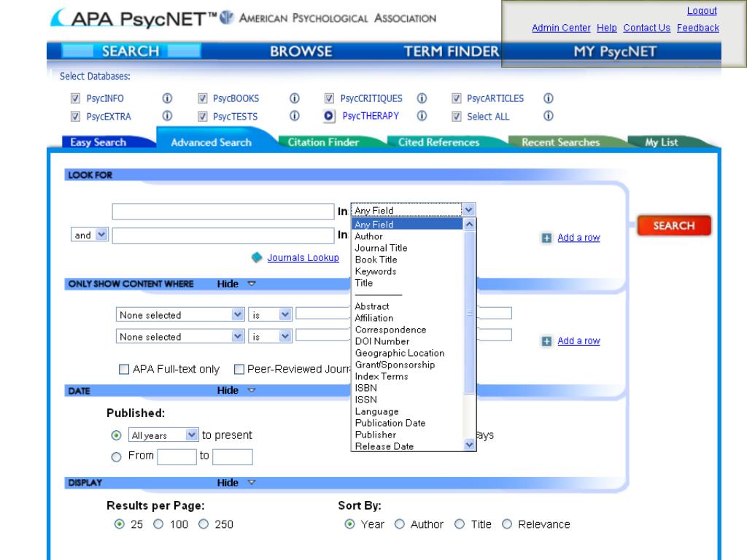Image resolution: width=747 pixels, height=560 pixels.
Task: Click plus icon in Look For section
Action: coord(546,238)
